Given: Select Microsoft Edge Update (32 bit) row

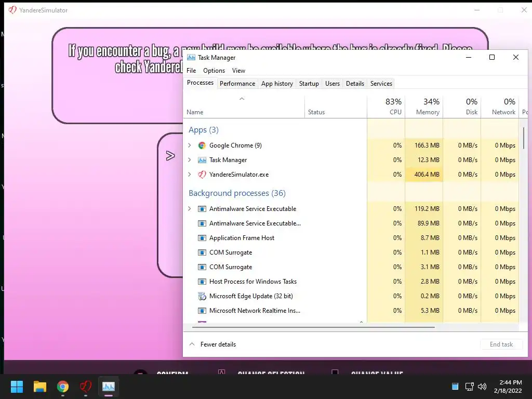Looking at the screenshot, I should coord(351,296).
